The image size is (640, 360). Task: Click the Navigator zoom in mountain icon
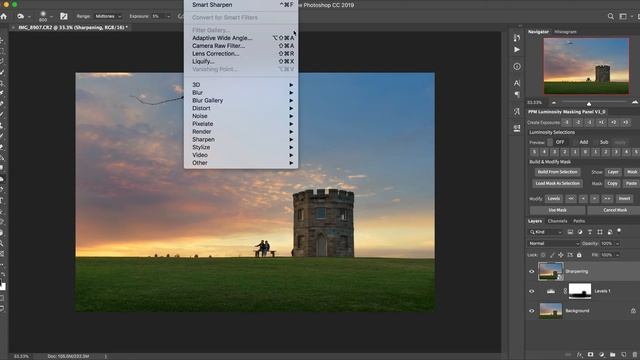click(635, 102)
